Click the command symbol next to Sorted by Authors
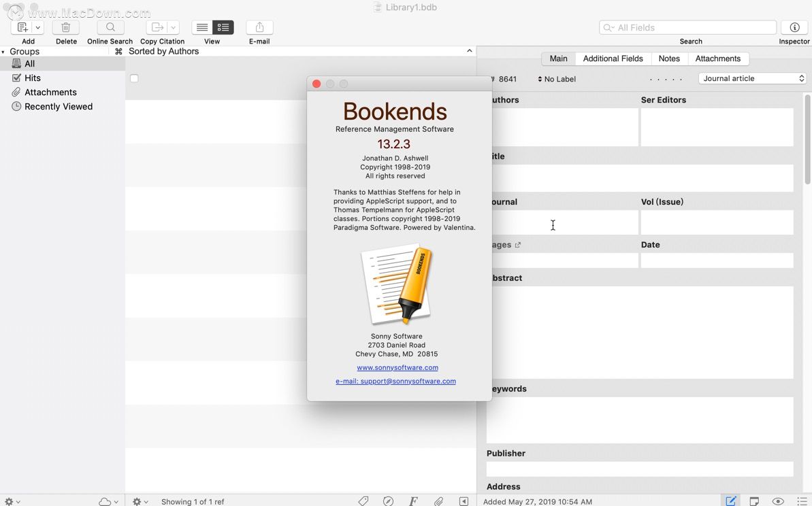This screenshot has height=506, width=812. coord(118,51)
